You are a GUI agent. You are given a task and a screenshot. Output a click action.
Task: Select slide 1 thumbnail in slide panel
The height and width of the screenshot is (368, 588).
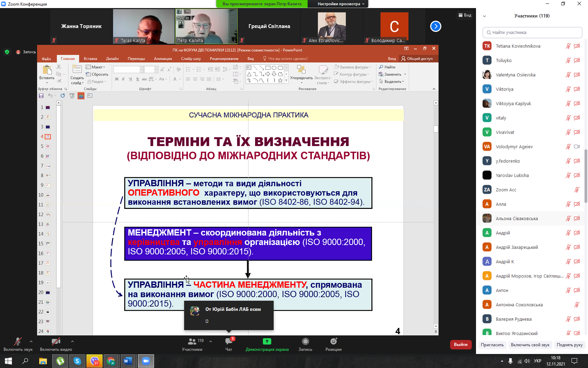tap(48, 107)
